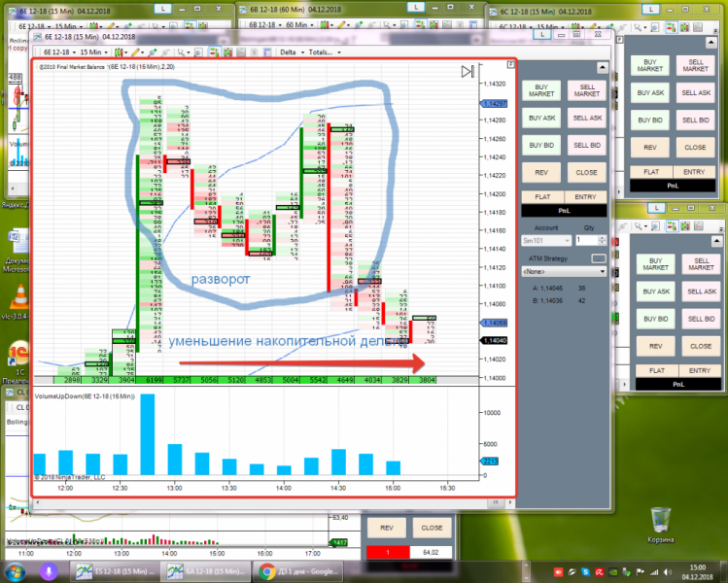The width and height of the screenshot is (728, 583).
Task: Click zoom out icon on 6E chart toolbar
Action: coord(166,52)
